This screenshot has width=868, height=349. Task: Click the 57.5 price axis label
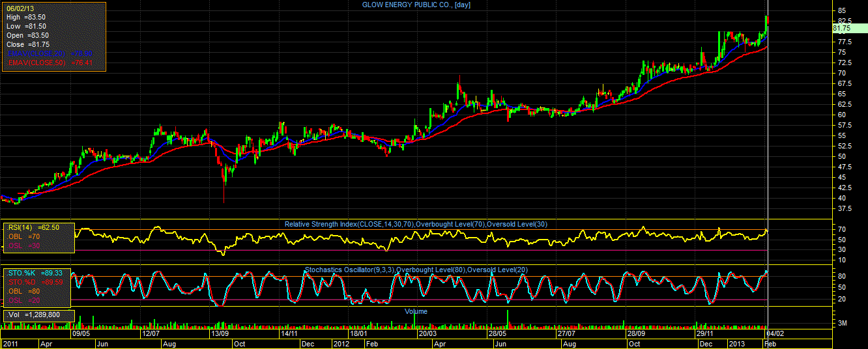(x=845, y=125)
